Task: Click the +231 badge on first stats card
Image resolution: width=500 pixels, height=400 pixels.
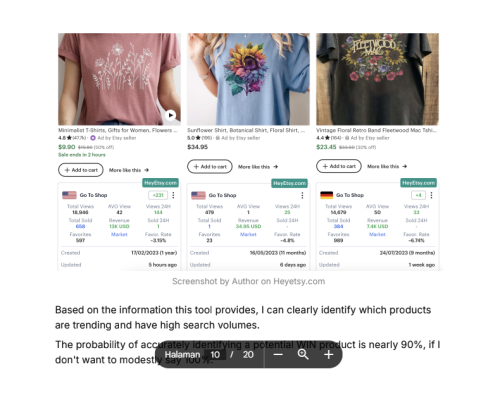Action: [158, 195]
